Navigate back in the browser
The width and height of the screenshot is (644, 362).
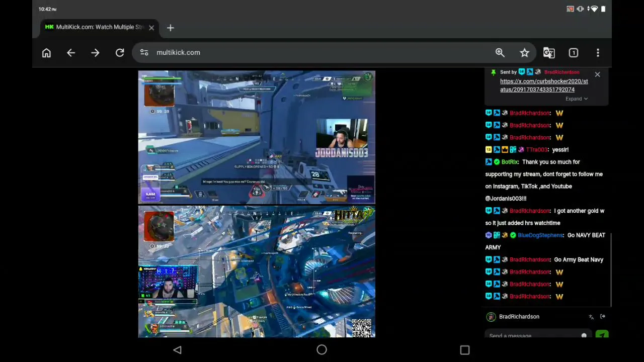click(x=71, y=53)
